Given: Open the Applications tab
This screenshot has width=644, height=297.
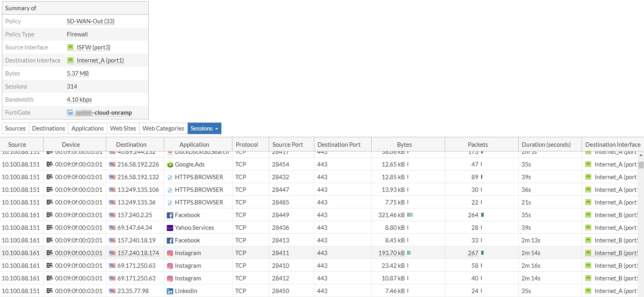Looking at the screenshot, I should pos(87,129).
